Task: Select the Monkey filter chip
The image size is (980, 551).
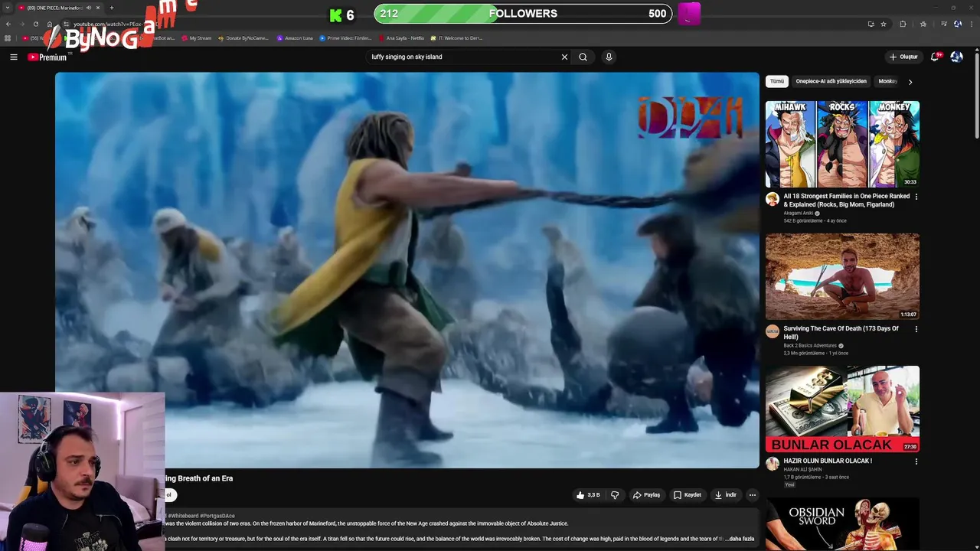Action: (x=887, y=81)
